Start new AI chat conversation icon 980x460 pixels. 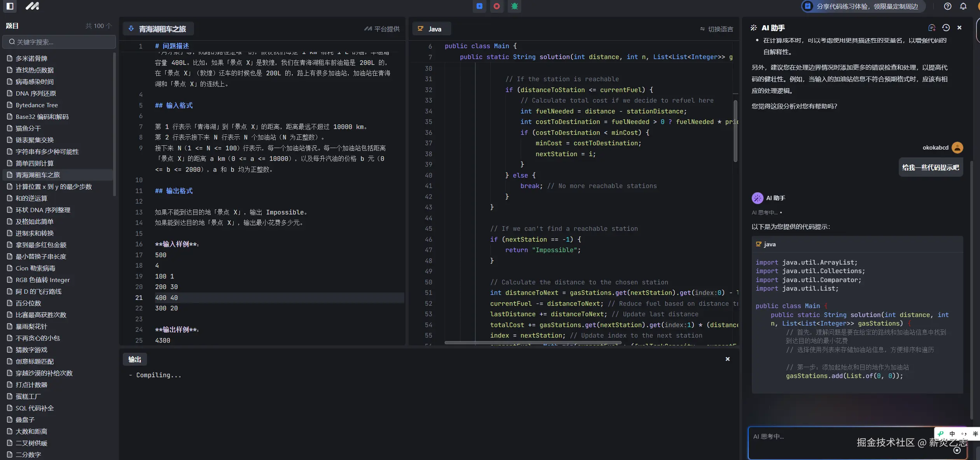click(x=931, y=28)
